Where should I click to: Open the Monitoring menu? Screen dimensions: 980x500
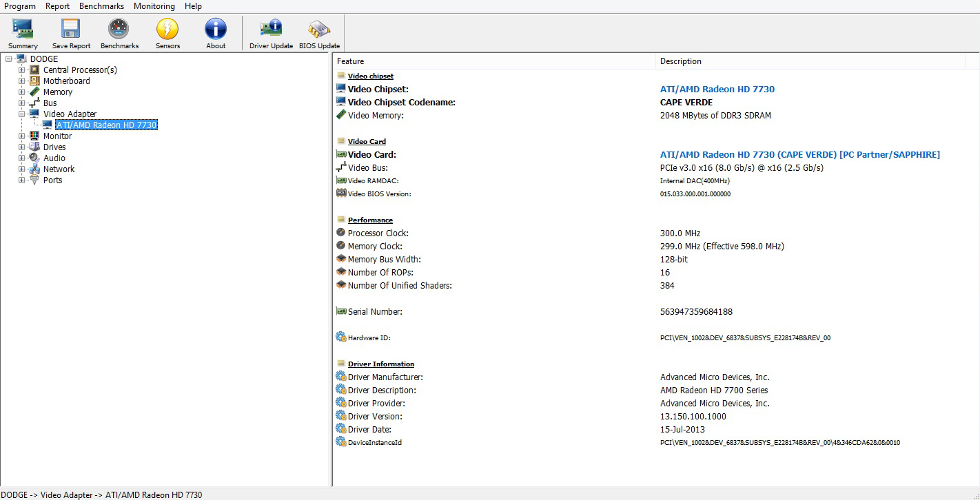[x=154, y=6]
